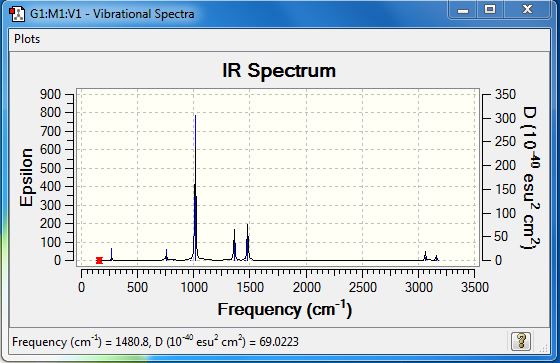Screen dimensions: 560x363
Task: Click the IR Spectrum plot title
Action: 279,70
